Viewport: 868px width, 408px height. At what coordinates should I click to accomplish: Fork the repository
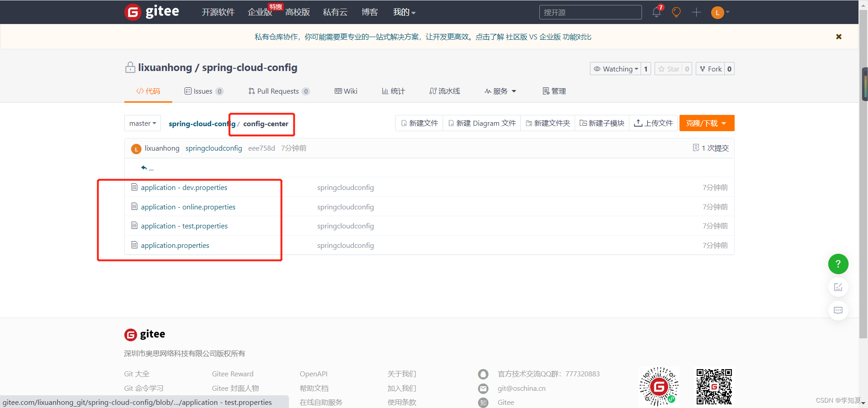pos(711,69)
